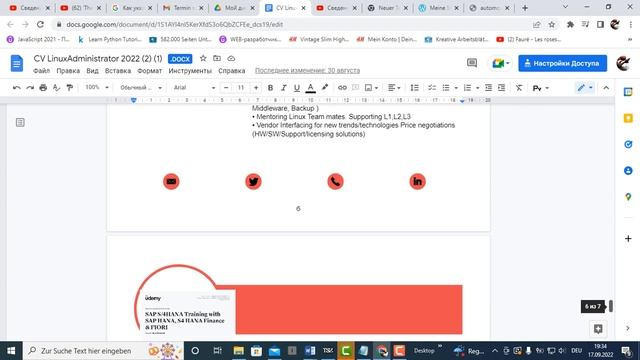Image resolution: width=640 pixels, height=360 pixels.
Task: Clear formatting from selected text
Action: click(x=519, y=88)
